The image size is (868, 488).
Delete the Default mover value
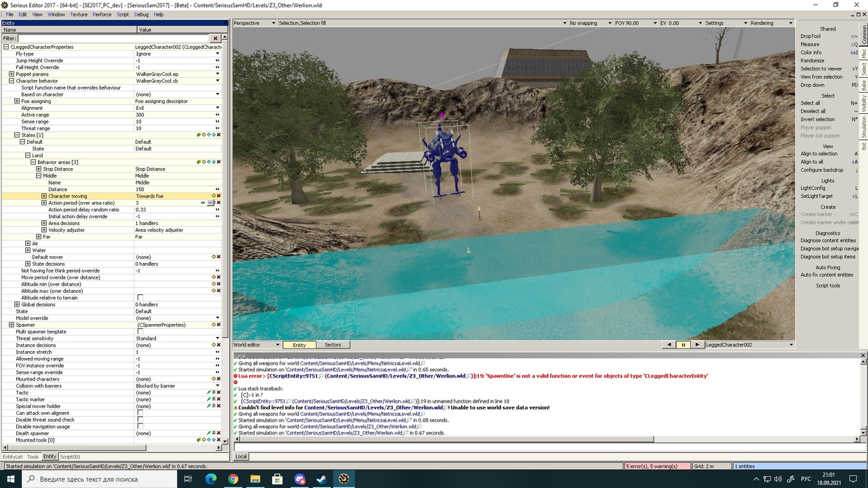pos(218,257)
